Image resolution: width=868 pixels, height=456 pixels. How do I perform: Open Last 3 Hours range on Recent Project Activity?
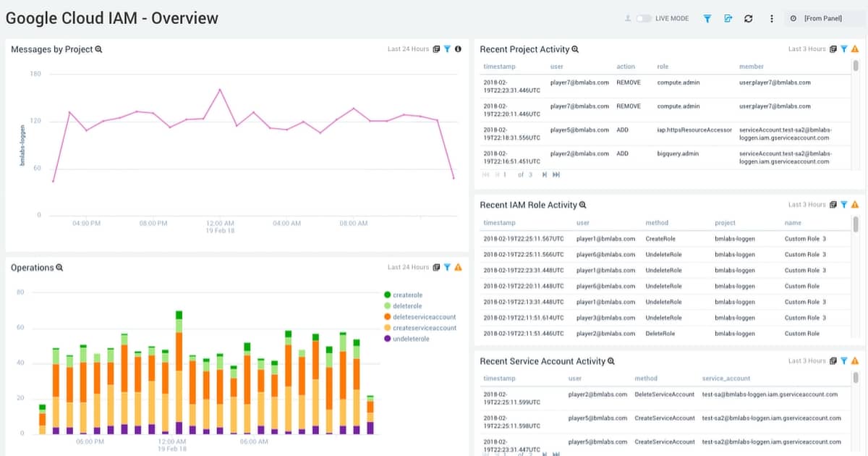click(807, 49)
